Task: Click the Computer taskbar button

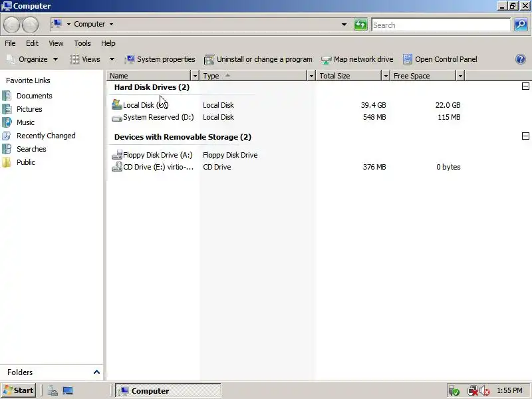Action: pyautogui.click(x=168, y=391)
